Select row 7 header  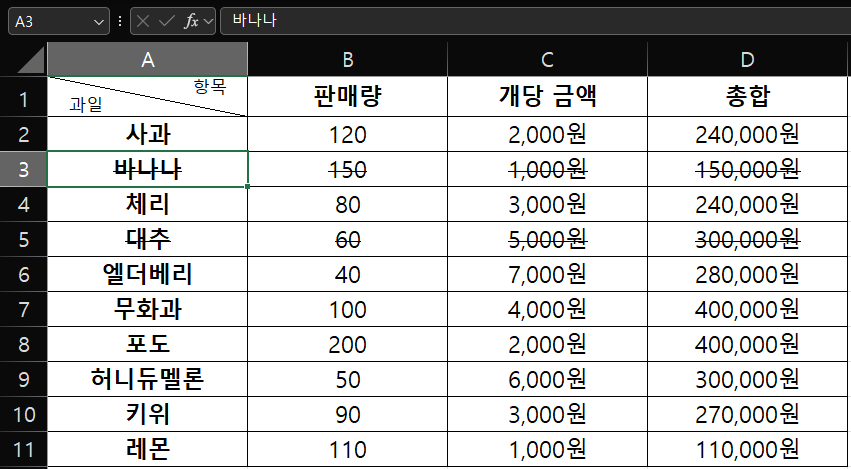tap(23, 309)
